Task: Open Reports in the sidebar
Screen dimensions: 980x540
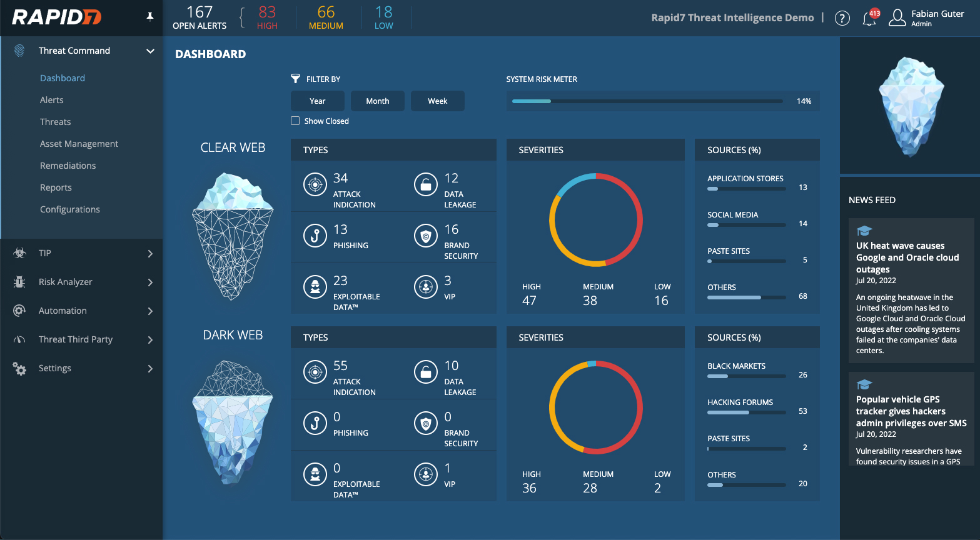Action: tap(56, 187)
